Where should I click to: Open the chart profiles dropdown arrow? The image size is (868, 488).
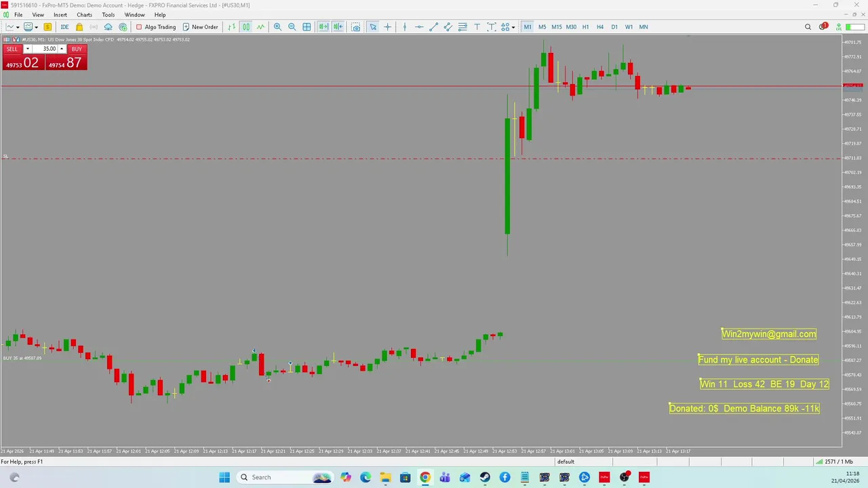tap(37, 27)
